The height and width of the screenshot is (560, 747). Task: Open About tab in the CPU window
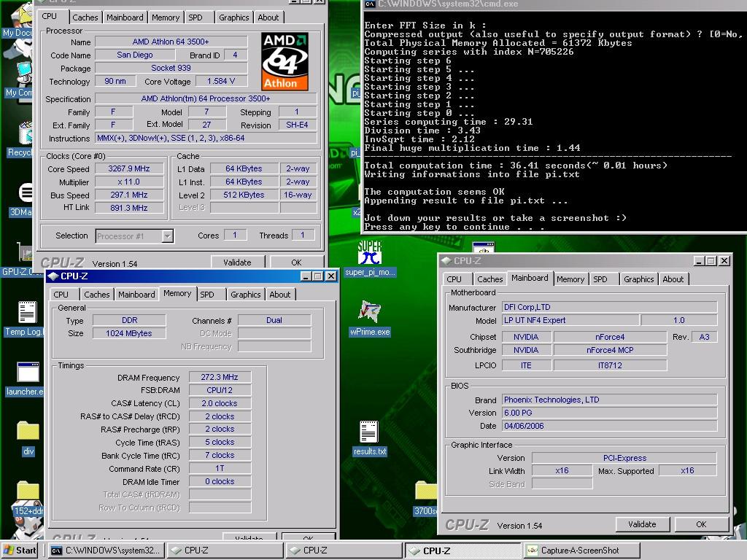coord(268,17)
